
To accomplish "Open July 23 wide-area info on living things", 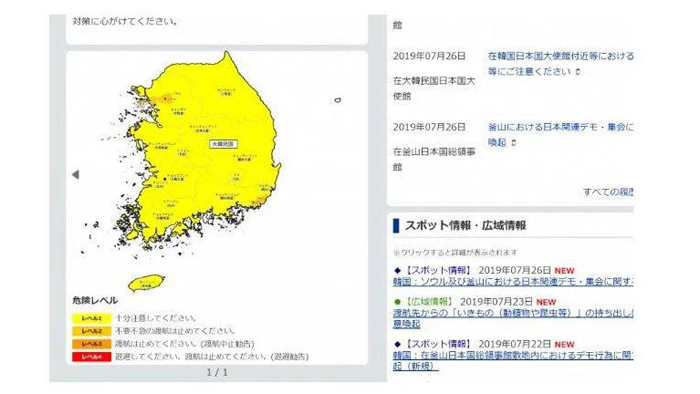I will click(513, 318).
